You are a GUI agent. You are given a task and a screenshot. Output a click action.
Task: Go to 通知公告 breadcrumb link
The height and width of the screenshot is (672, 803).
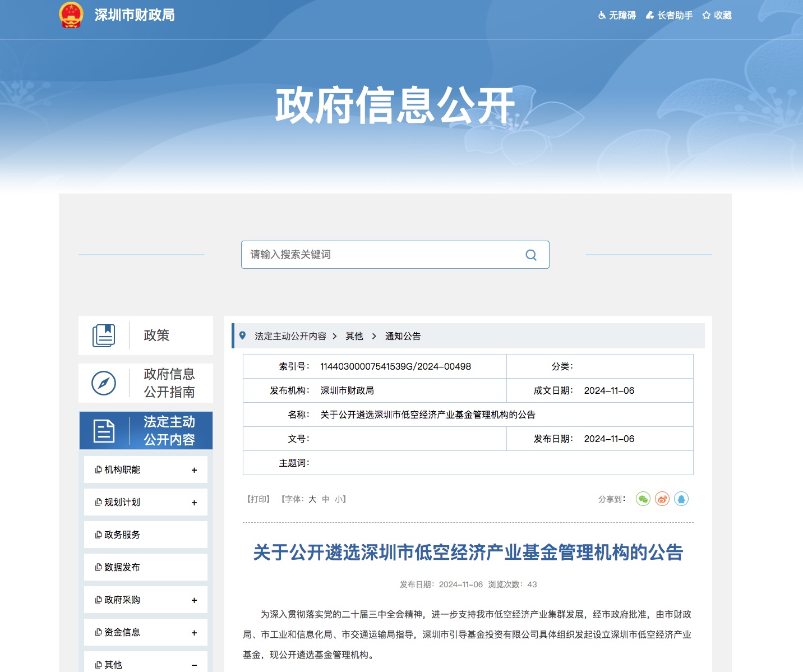coord(403,336)
